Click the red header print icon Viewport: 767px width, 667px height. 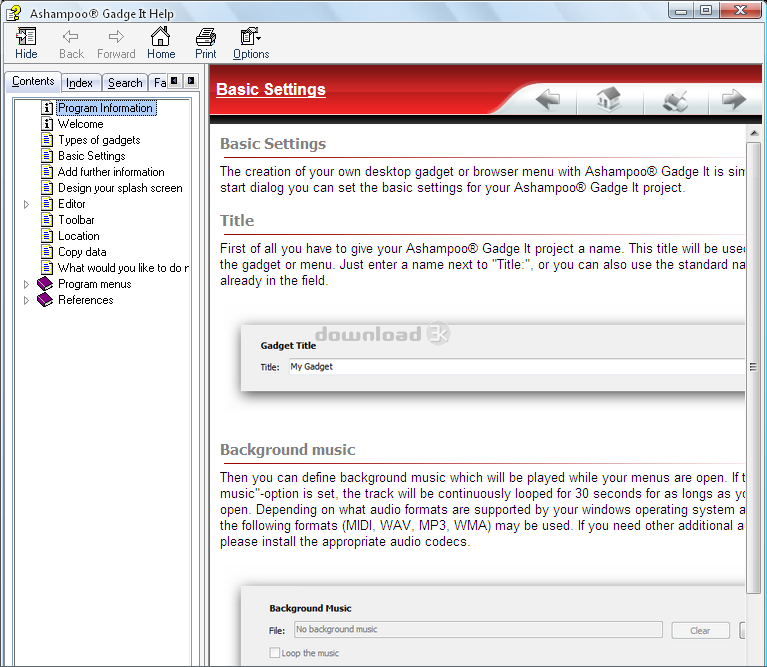coord(676,100)
